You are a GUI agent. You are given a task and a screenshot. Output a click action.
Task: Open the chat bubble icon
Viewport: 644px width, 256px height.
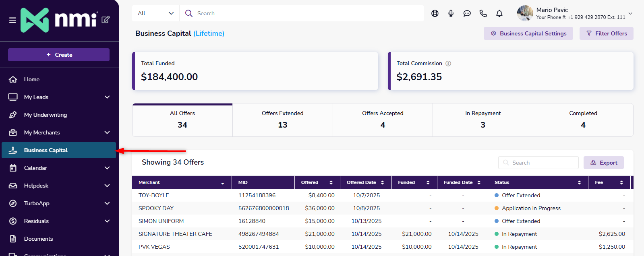coord(467,13)
